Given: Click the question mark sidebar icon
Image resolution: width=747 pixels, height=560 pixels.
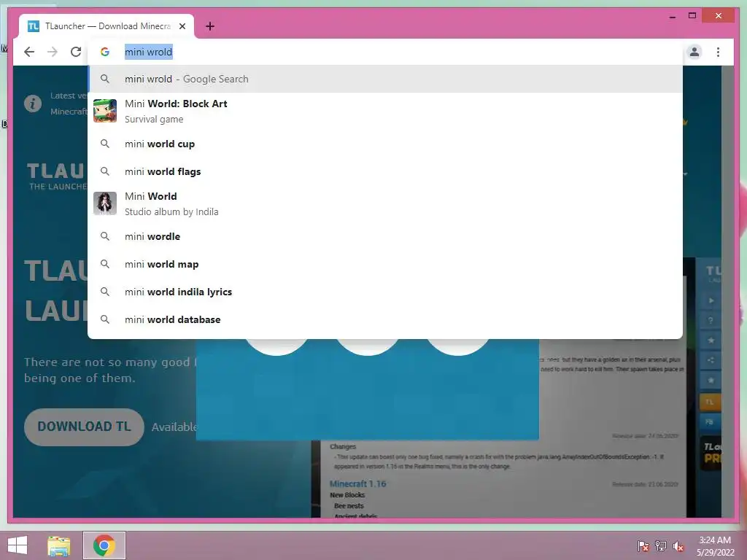Looking at the screenshot, I should tap(711, 321).
